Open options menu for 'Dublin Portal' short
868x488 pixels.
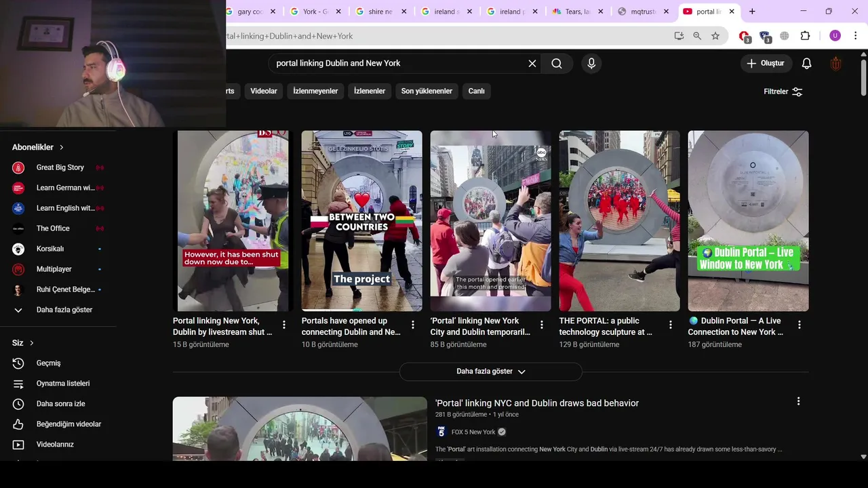tap(800, 325)
